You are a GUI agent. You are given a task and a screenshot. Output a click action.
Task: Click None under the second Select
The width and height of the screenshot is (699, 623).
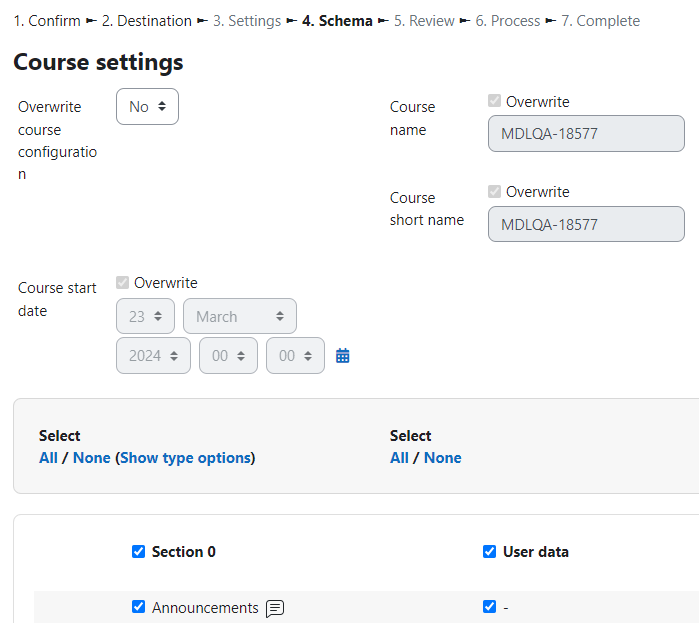(442, 458)
